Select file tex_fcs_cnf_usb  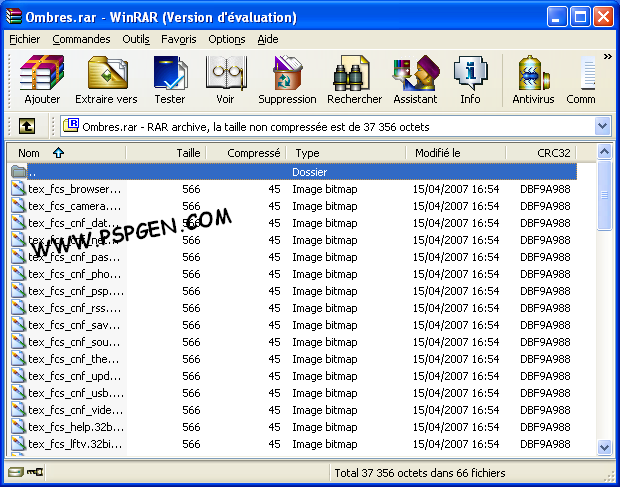pos(293,393)
